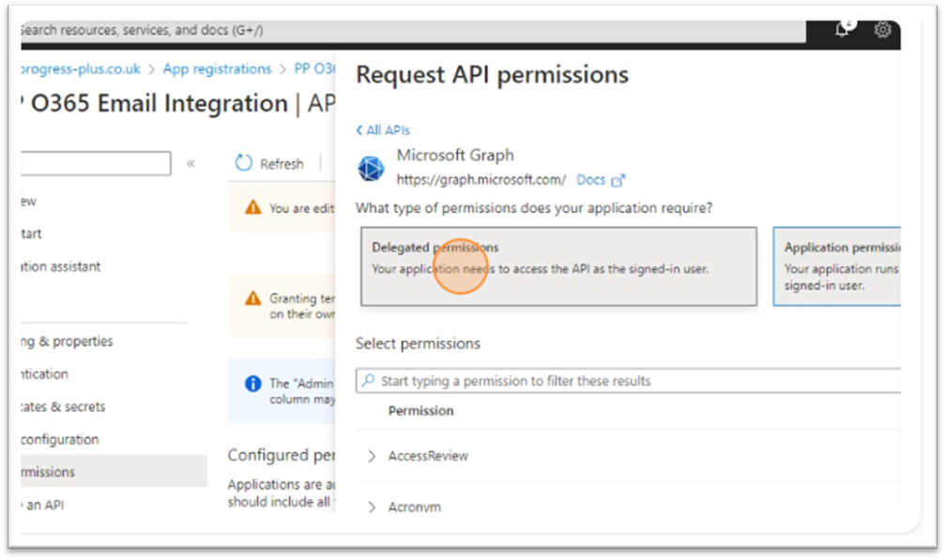Collapse sidebar with double chevron icon
This screenshot has width=947, height=560.
tap(191, 163)
